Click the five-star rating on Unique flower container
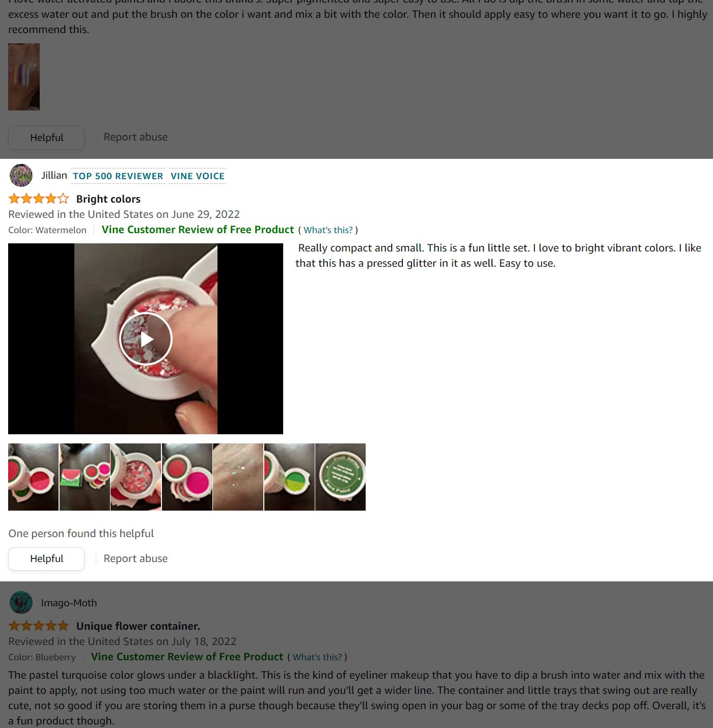 [x=39, y=626]
